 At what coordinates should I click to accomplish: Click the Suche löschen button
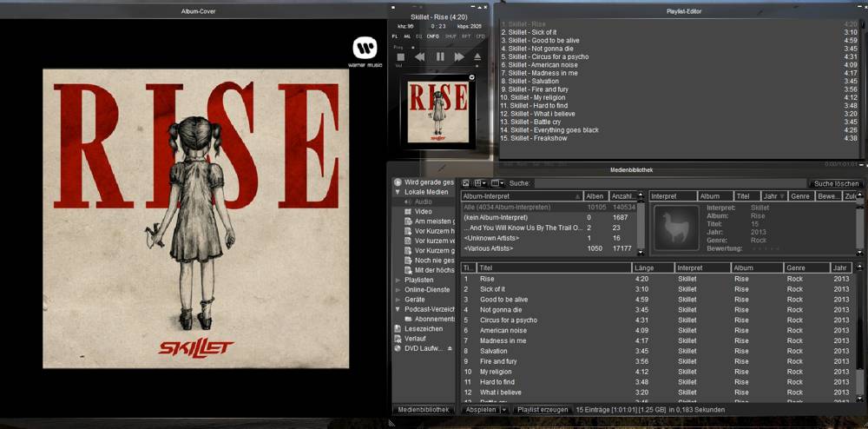coord(836,183)
